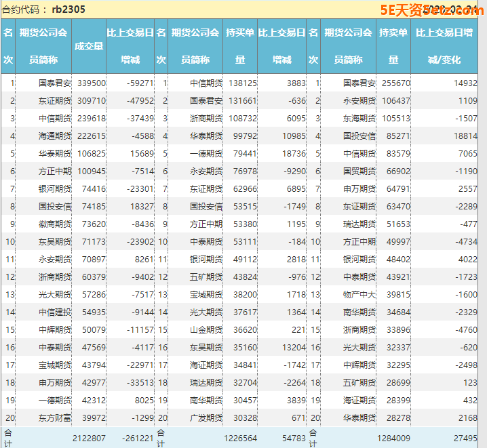The height and width of the screenshot is (448, 487).
Task: Select short position 64791 of 申万期货
Action: pos(398,189)
